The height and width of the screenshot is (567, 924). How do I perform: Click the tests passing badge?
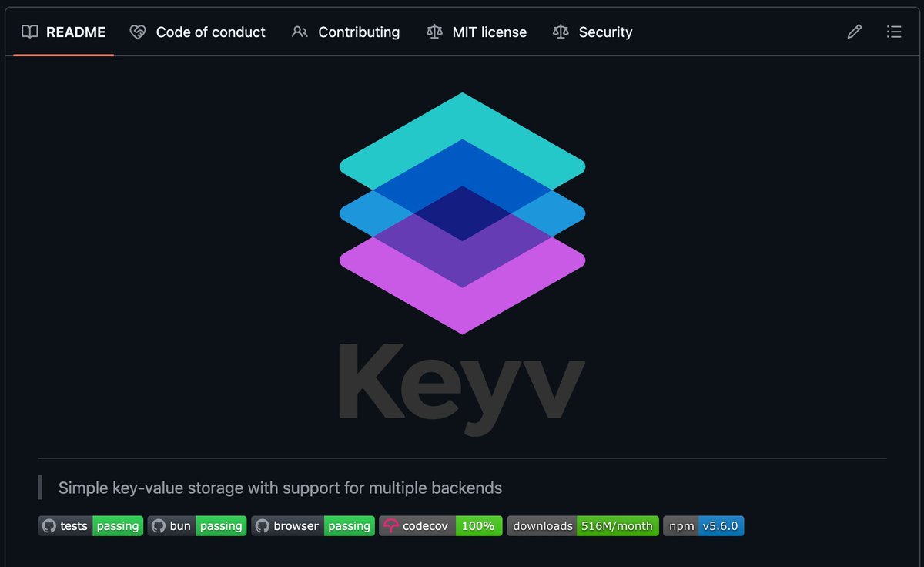coord(91,526)
